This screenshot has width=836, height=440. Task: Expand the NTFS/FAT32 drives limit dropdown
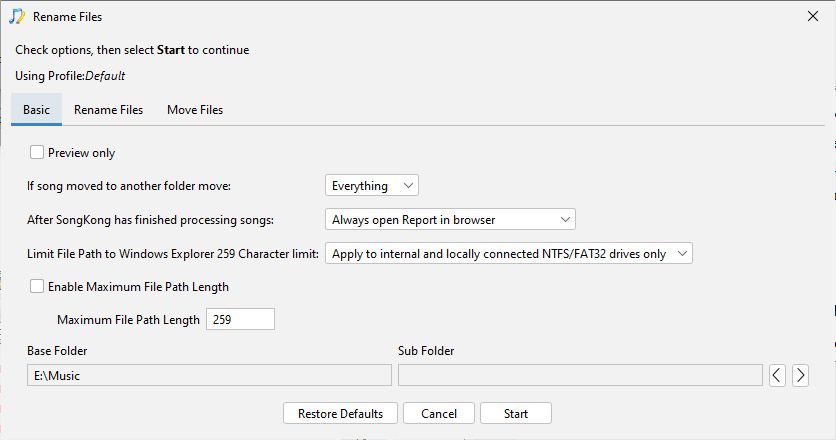coord(509,253)
